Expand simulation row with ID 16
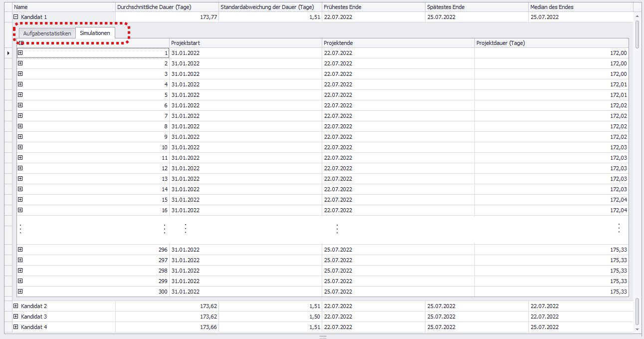 pyautogui.click(x=20, y=210)
